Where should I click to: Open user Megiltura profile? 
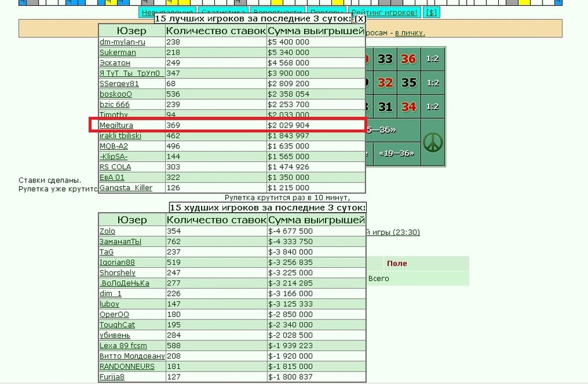point(116,125)
